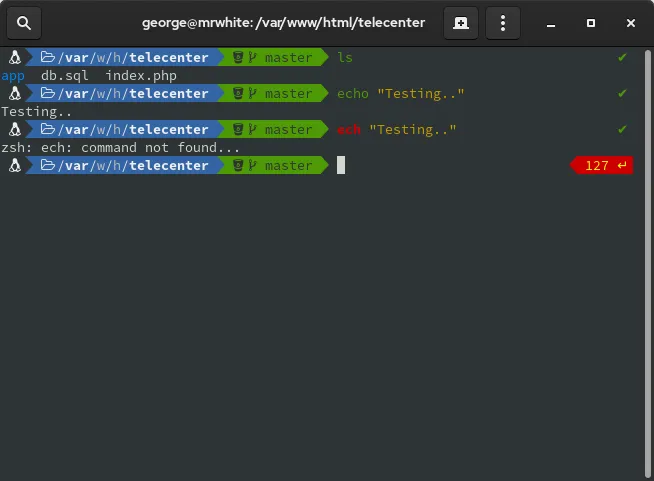Click the "Testing.." string after ech
This screenshot has width=654, height=481.
pyautogui.click(x=413, y=129)
